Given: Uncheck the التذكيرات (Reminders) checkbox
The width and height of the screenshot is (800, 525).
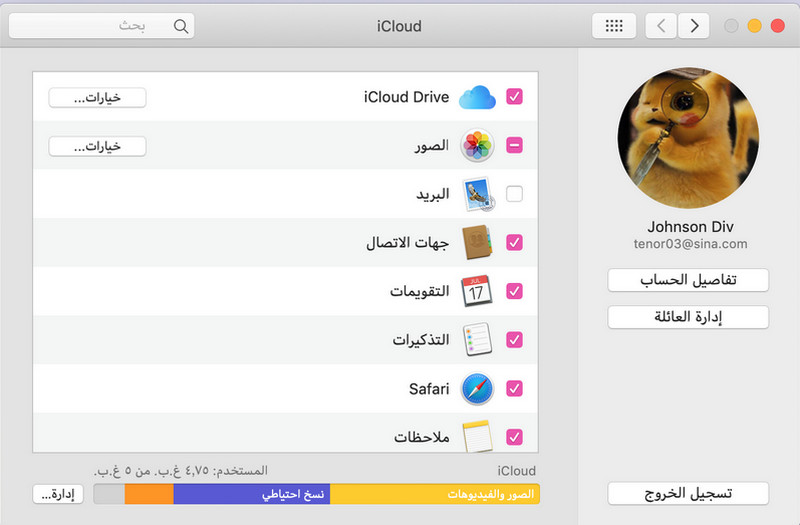Looking at the screenshot, I should (x=514, y=340).
